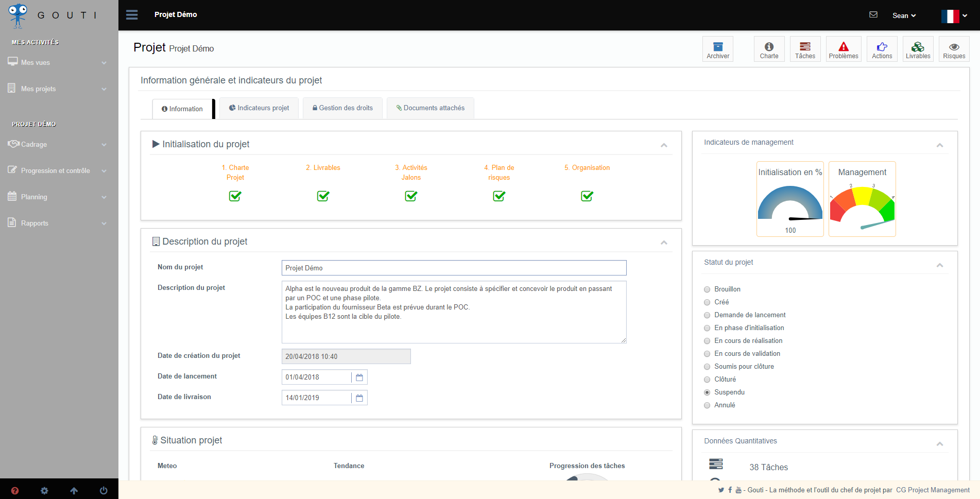Image resolution: width=980 pixels, height=499 pixels.
Task: Select En cours de réalisation status
Action: click(707, 341)
